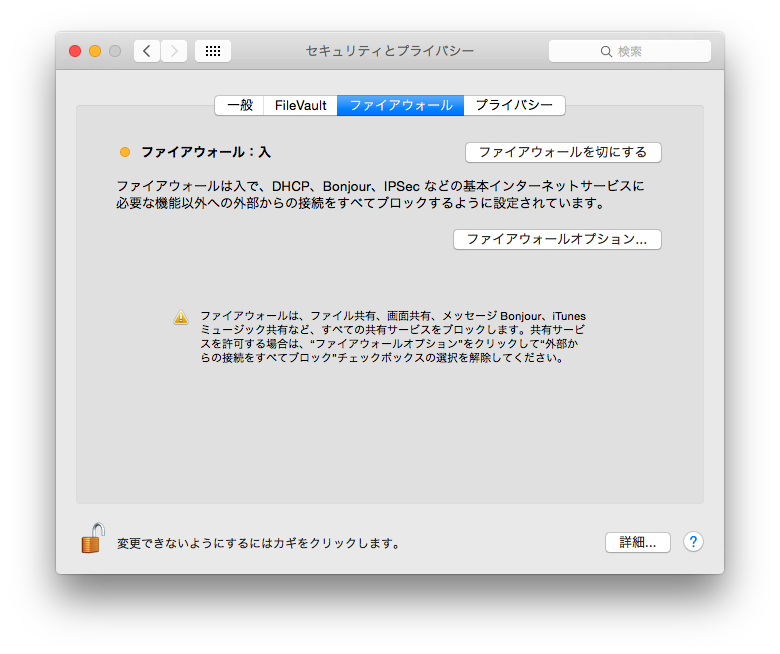
Task: Show all preferences grid icon
Action: pos(213,51)
